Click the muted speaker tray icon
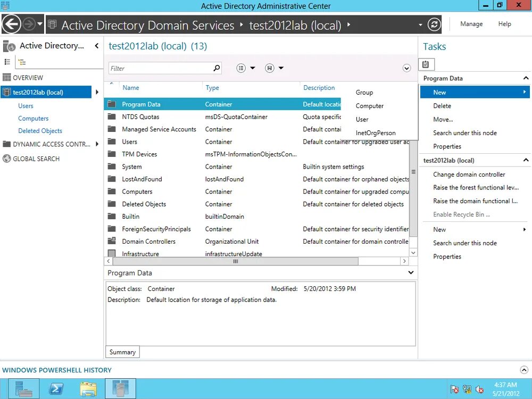The height and width of the screenshot is (399, 532). (x=479, y=389)
